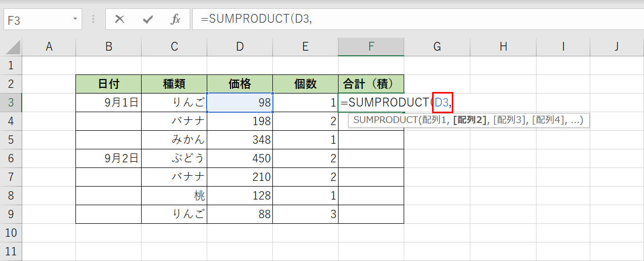The image size is (644, 261).
Task: Select row 2 header
Action: (x=11, y=84)
